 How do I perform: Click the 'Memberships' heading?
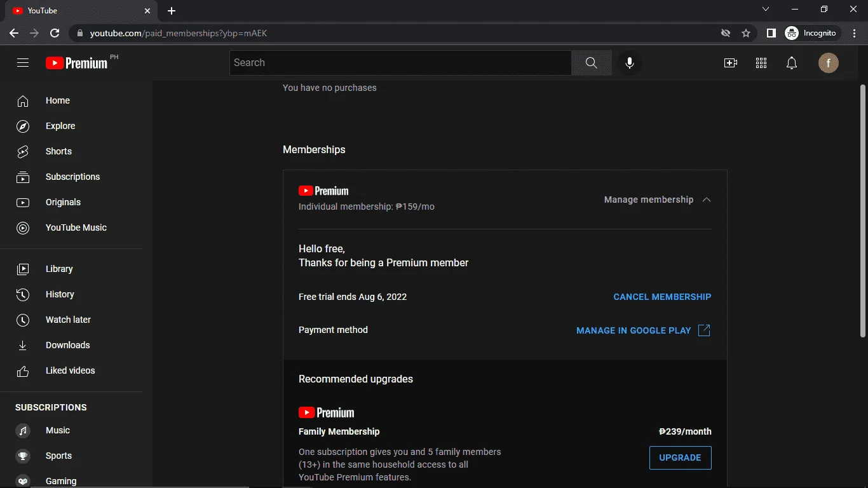[314, 150]
